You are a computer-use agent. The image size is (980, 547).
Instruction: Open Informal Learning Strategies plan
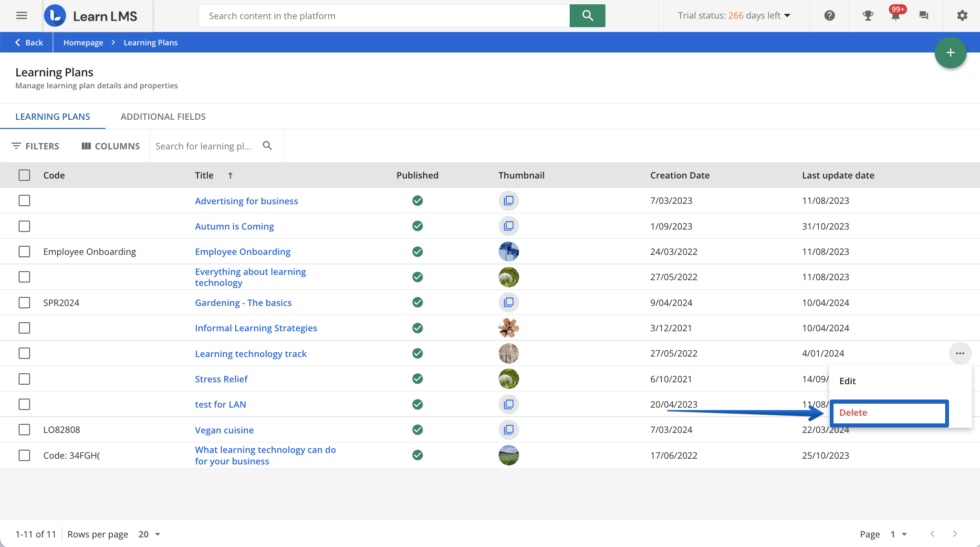coord(256,328)
